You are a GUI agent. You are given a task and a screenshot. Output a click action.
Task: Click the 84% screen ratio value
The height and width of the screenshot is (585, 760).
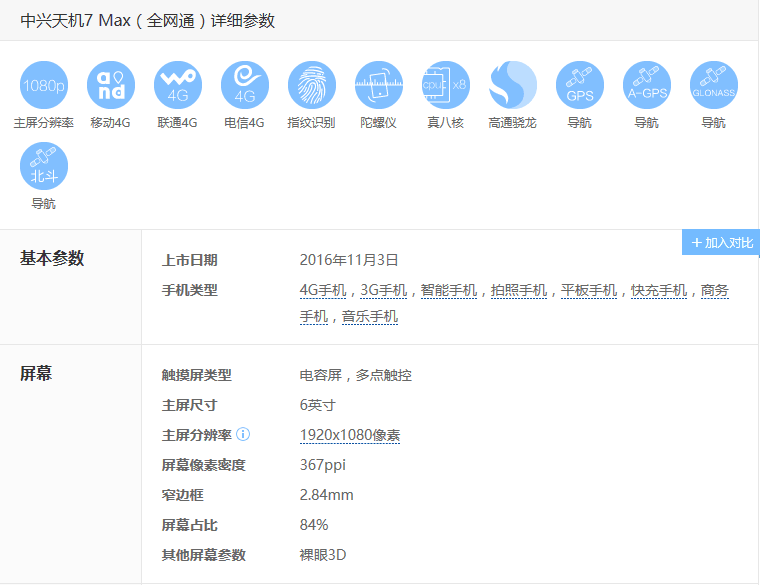point(314,525)
